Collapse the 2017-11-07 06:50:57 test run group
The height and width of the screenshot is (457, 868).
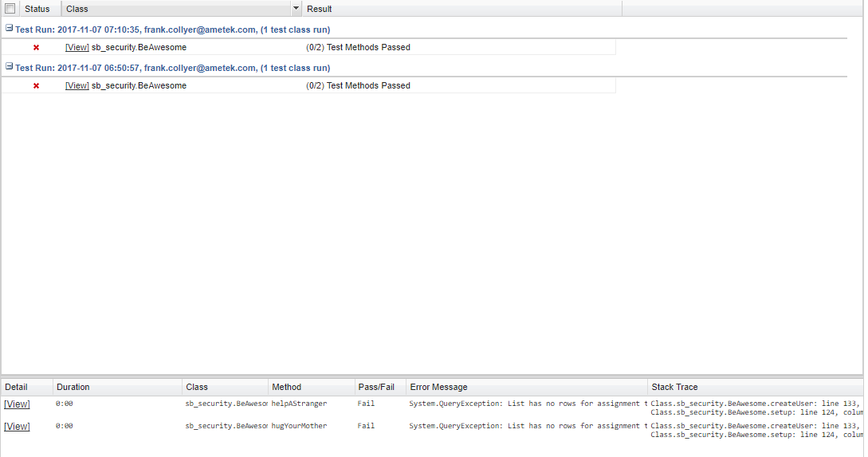9,68
